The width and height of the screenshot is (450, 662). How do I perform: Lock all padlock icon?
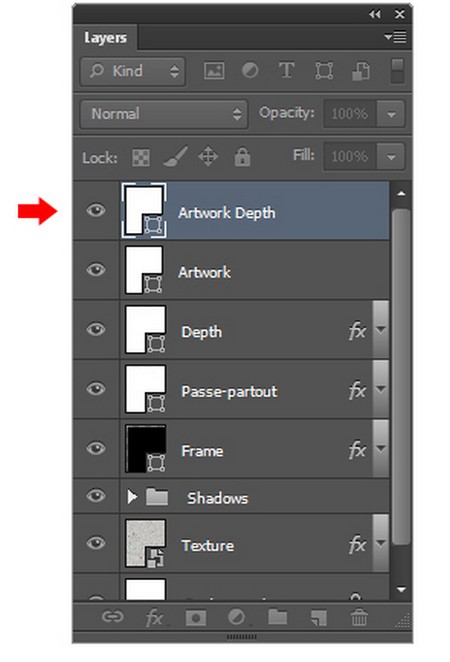pos(242,157)
